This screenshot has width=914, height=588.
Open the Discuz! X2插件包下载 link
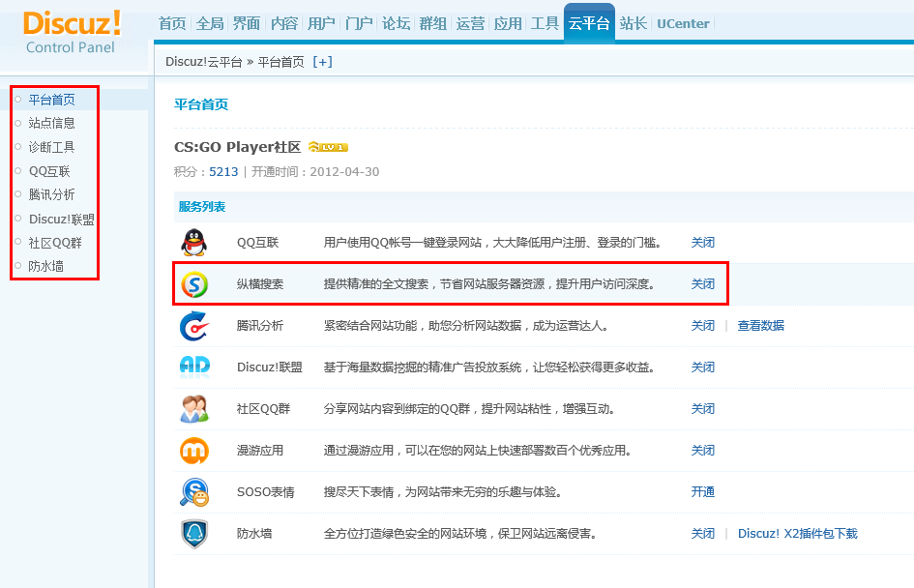[797, 533]
